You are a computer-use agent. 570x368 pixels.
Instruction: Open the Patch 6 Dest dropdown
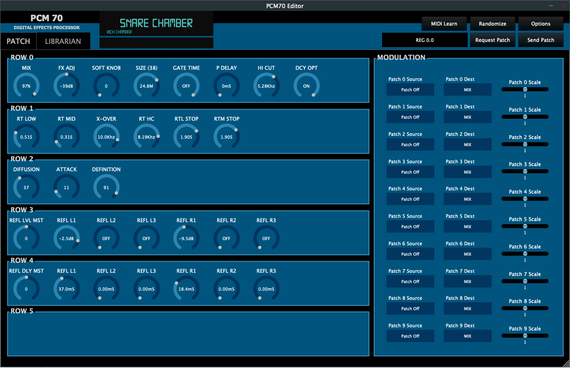(467, 254)
